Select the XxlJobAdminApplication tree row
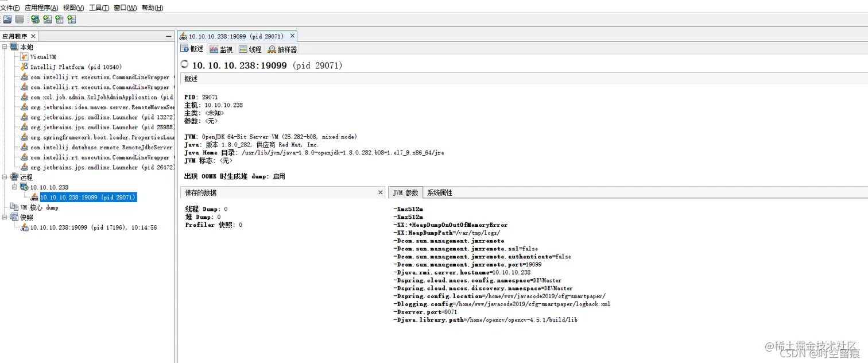 click(102, 97)
